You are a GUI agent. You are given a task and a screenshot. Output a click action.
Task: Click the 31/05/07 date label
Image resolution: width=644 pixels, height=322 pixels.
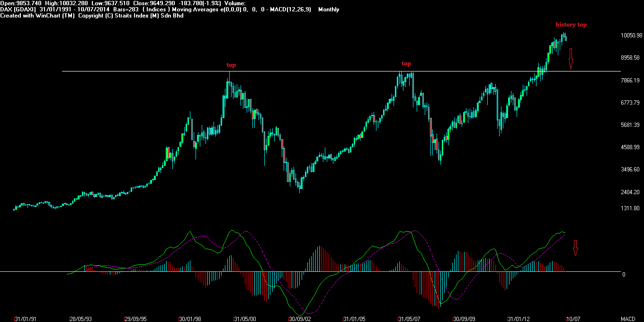point(410,319)
